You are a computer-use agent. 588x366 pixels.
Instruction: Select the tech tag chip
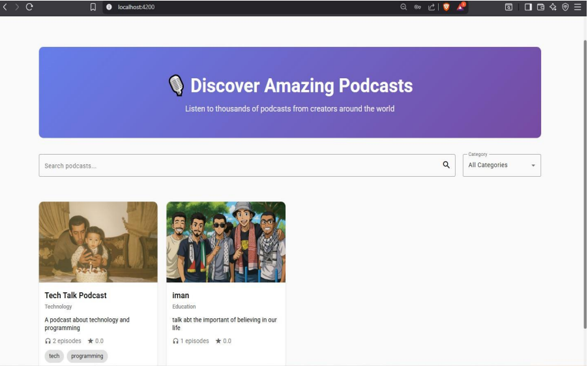point(54,356)
